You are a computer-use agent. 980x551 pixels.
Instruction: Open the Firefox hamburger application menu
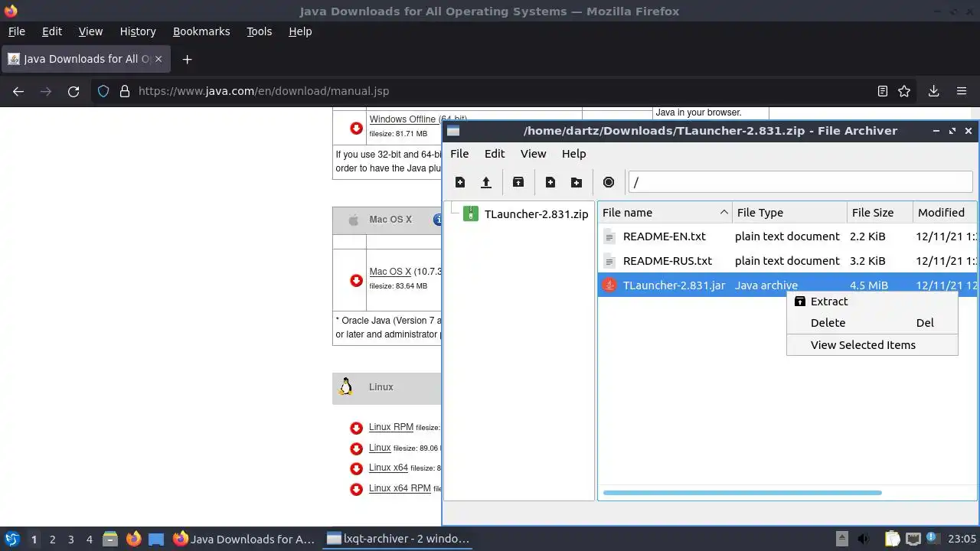[x=962, y=91]
